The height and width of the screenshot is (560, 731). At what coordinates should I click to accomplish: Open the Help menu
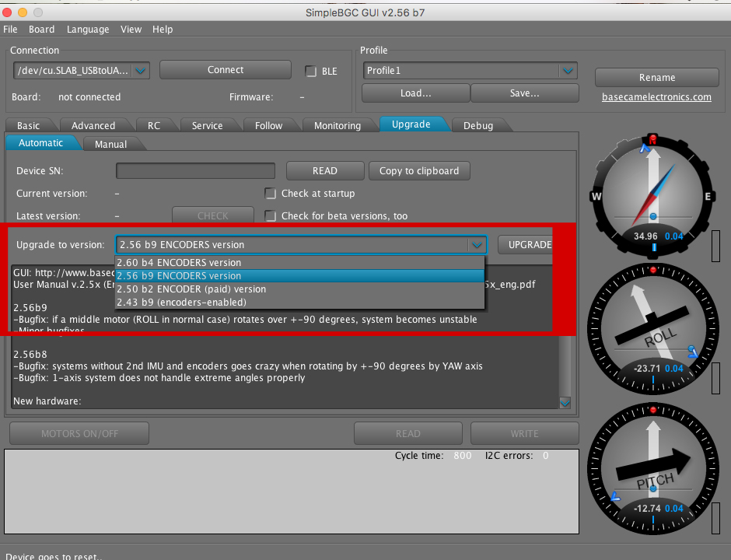point(163,30)
